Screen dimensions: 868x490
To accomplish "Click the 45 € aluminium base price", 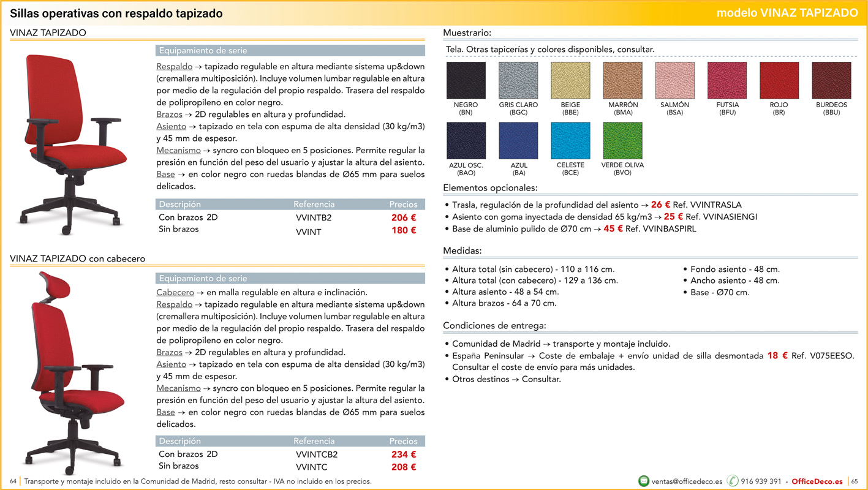I will pos(613,228).
